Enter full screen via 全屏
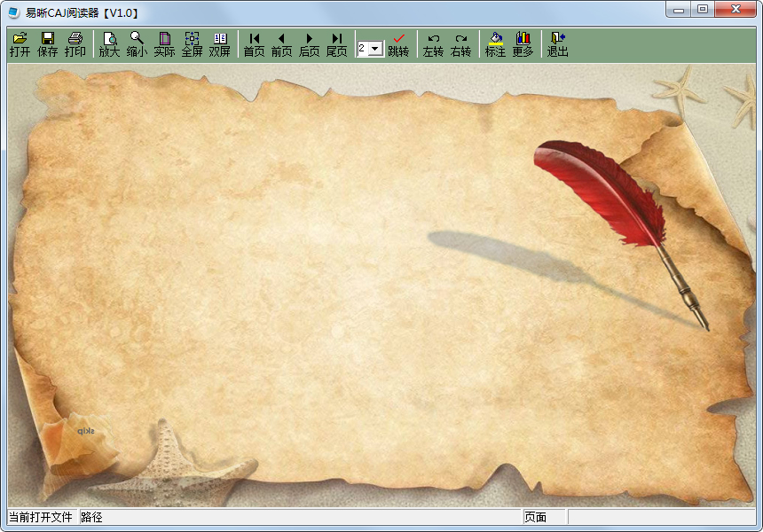763x532 pixels. (x=192, y=44)
